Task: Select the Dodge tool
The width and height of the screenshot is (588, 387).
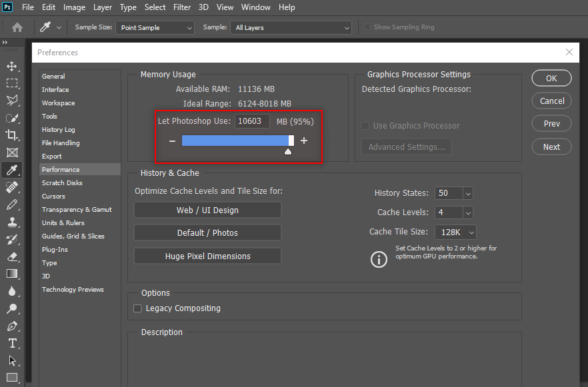Action: click(11, 308)
